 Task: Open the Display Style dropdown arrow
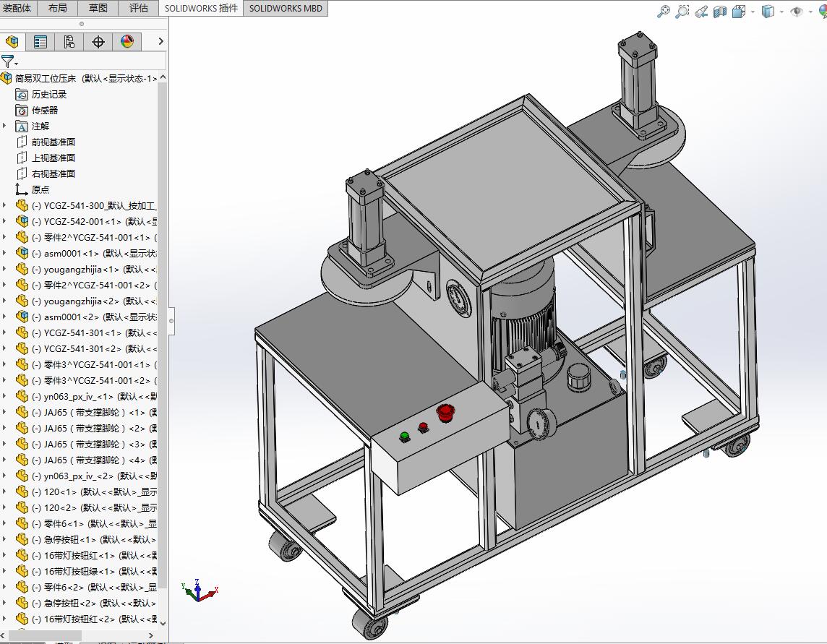(781, 12)
